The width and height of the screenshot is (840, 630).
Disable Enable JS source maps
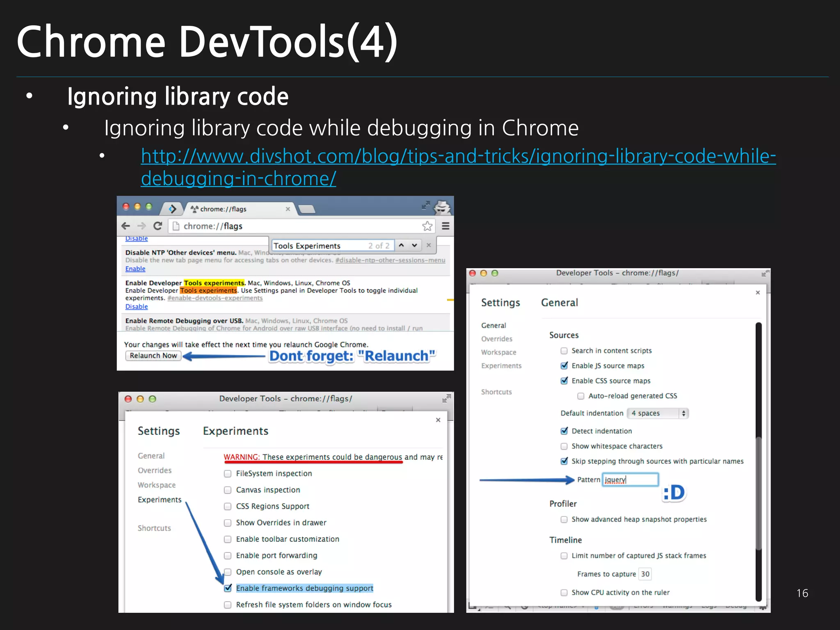pos(564,365)
